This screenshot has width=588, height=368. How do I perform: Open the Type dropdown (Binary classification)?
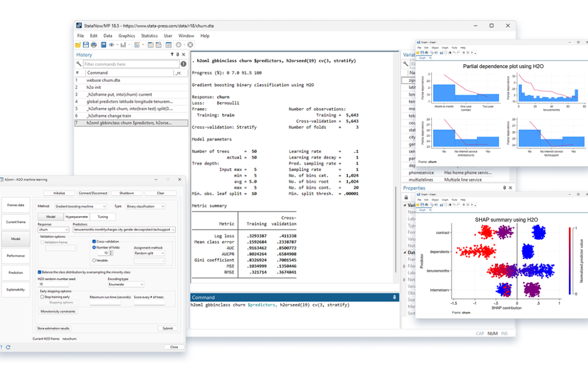[x=145, y=206]
